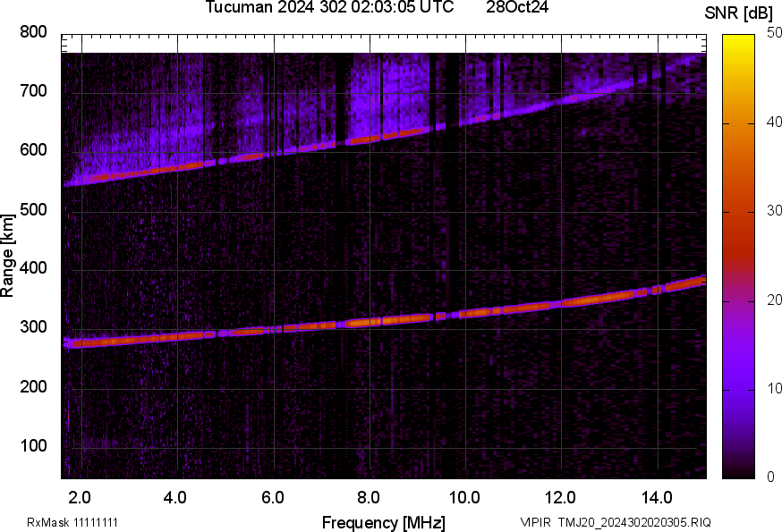Click the colorbar tick label '20'
The image size is (782, 532).
pos(774,300)
